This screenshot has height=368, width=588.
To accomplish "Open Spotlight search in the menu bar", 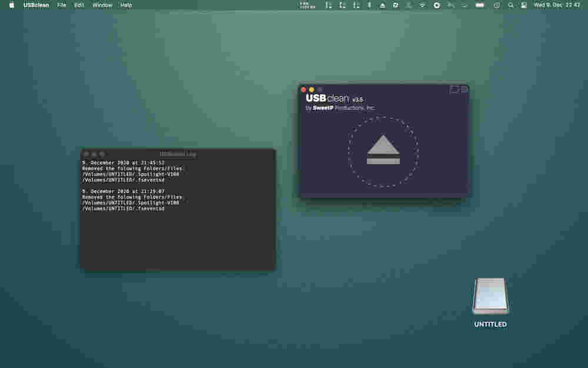I will [510, 5].
